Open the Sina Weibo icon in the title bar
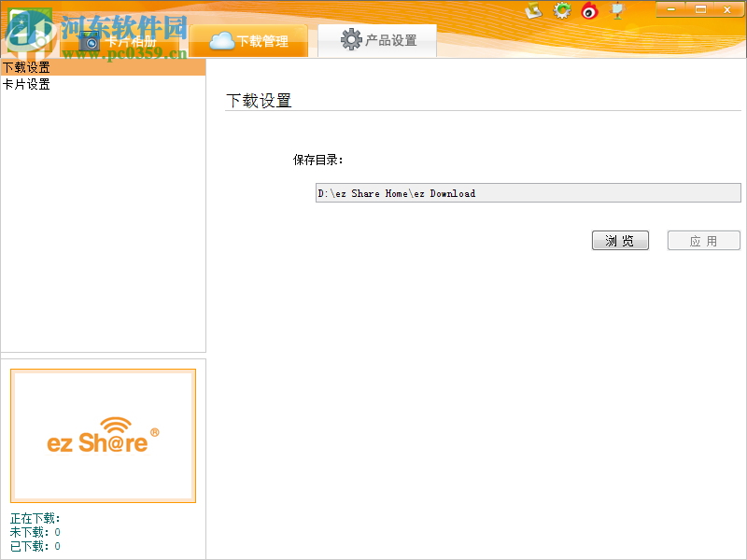The width and height of the screenshot is (747, 560). pos(588,10)
